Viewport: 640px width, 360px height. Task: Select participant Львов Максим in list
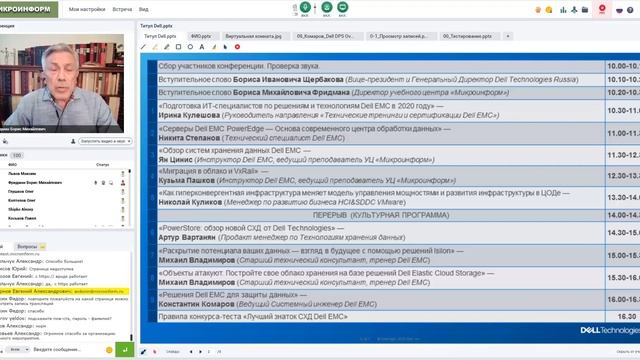pos(22,173)
